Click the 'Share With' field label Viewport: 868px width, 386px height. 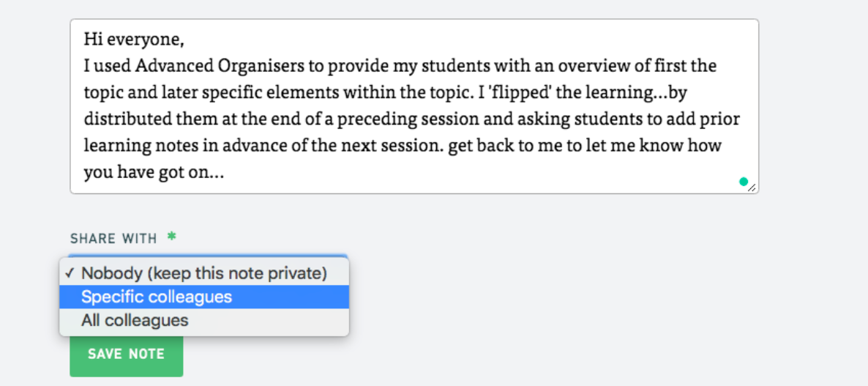tap(113, 239)
